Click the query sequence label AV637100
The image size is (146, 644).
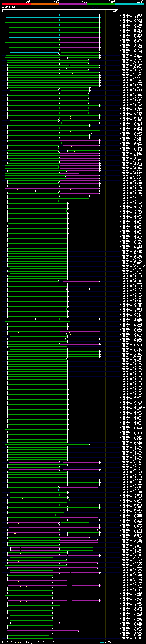(x=8, y=8)
